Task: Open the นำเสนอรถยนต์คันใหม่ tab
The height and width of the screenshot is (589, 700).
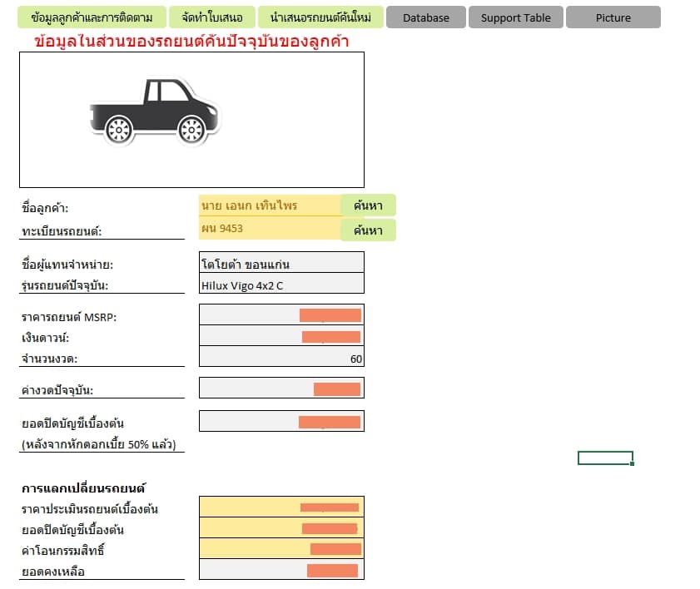Action: tap(320, 17)
